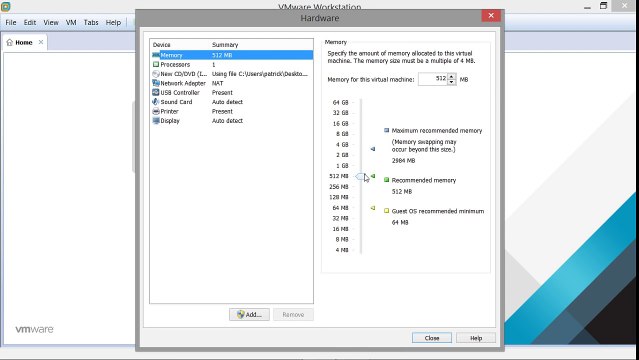The height and width of the screenshot is (360, 639).
Task: Click the 16 GB slider label
Action: pyautogui.click(x=340, y=124)
